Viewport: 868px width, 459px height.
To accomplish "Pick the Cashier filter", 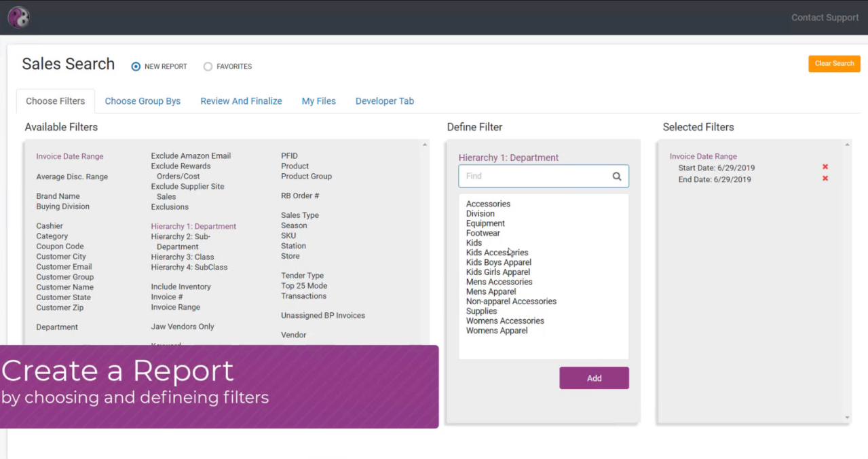I will [x=50, y=226].
